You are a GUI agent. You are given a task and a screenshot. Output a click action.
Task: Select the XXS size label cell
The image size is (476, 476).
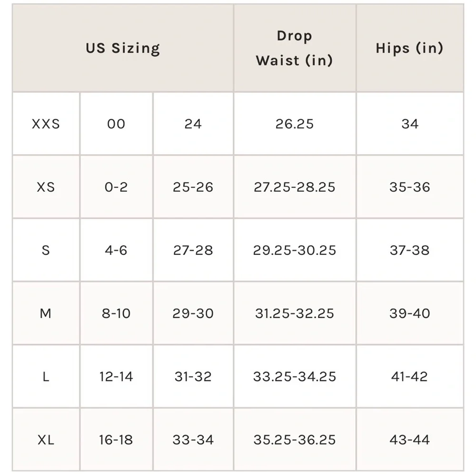tap(46, 124)
